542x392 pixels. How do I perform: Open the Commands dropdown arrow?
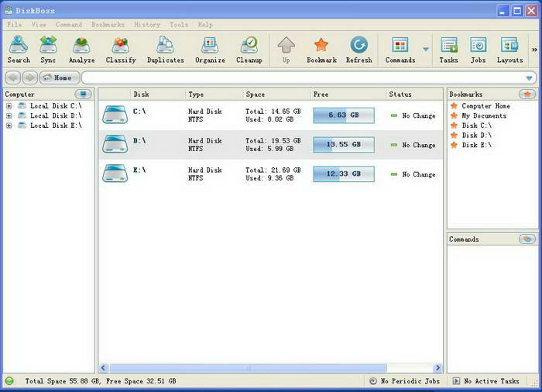click(x=425, y=50)
